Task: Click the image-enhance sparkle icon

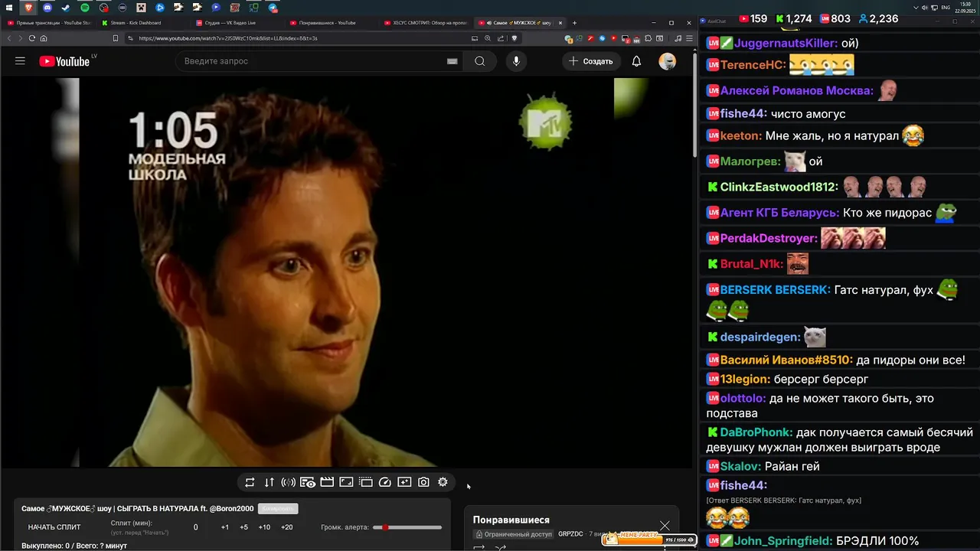Action: pos(404,482)
